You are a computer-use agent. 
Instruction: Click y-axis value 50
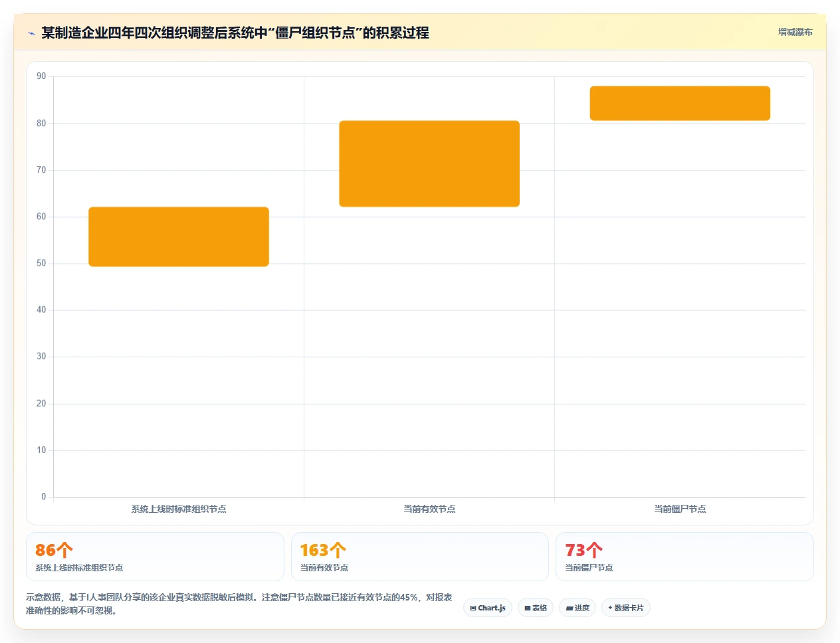pos(41,263)
